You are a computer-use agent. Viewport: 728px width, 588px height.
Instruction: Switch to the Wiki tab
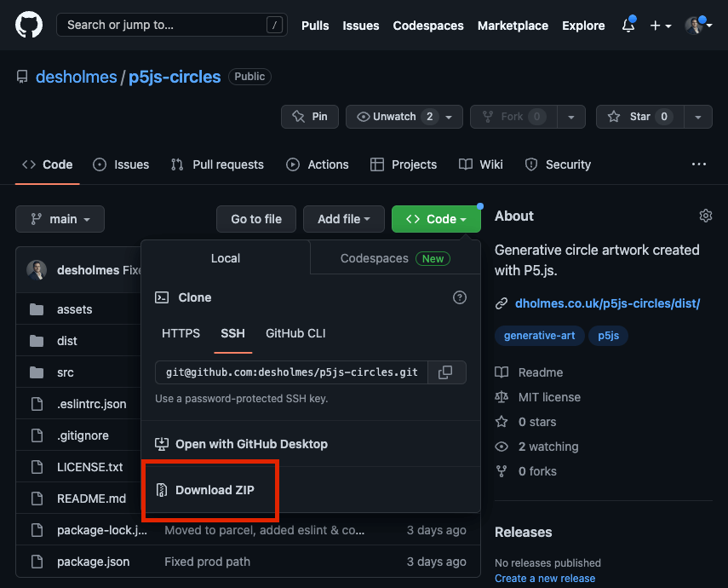tap(480, 164)
